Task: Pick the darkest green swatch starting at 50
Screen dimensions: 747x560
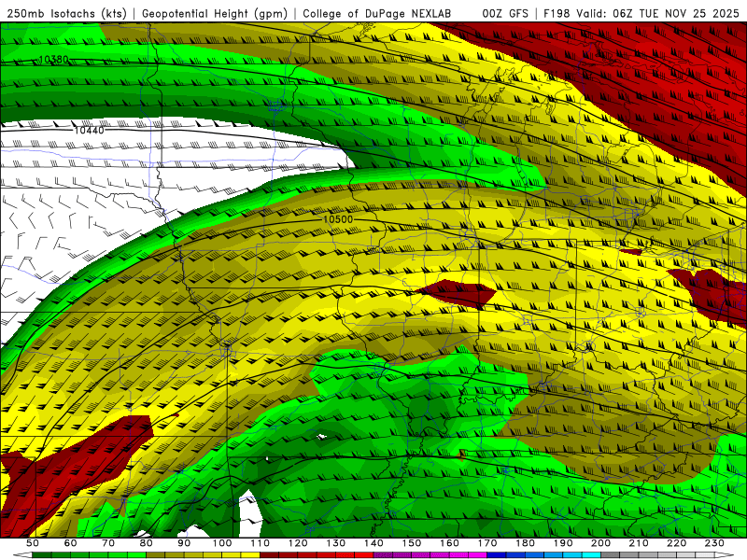Action: (42, 555)
